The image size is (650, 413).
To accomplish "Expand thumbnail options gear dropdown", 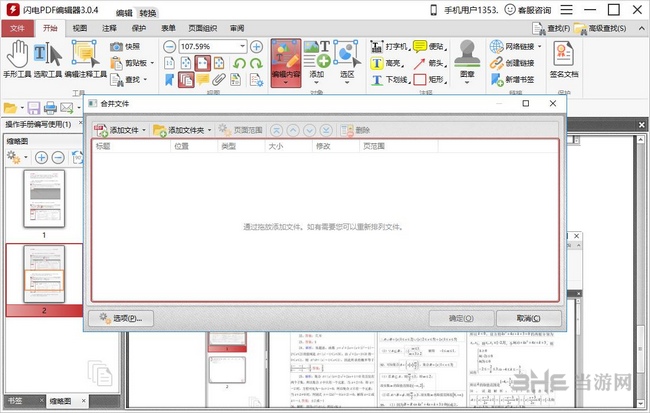I will [25, 158].
